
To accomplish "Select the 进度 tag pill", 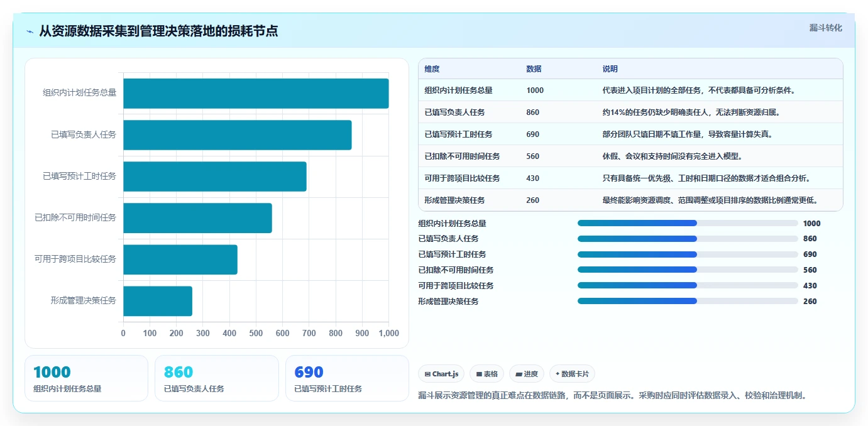I will pyautogui.click(x=527, y=374).
